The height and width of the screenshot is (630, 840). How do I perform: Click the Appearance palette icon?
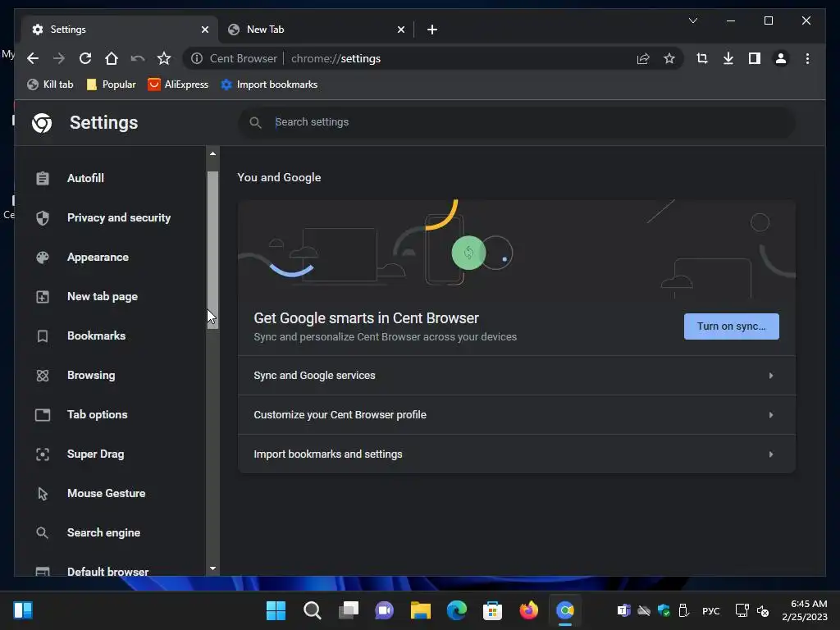[x=43, y=257]
